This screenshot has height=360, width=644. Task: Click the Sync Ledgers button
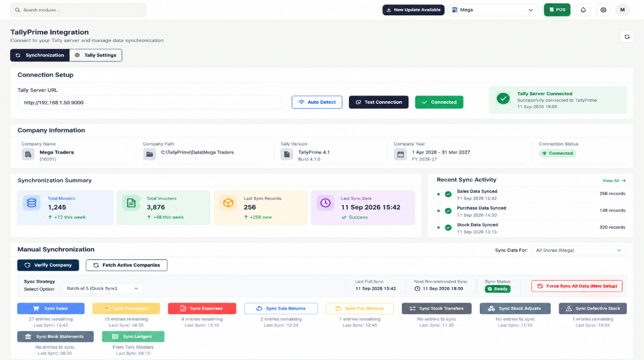point(133,337)
